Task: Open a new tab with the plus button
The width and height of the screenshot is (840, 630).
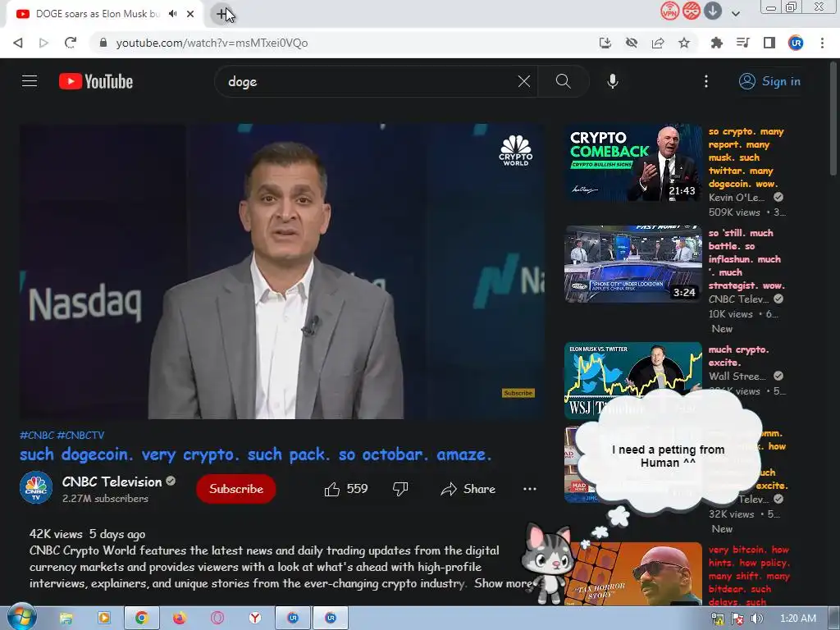Action: [221, 14]
